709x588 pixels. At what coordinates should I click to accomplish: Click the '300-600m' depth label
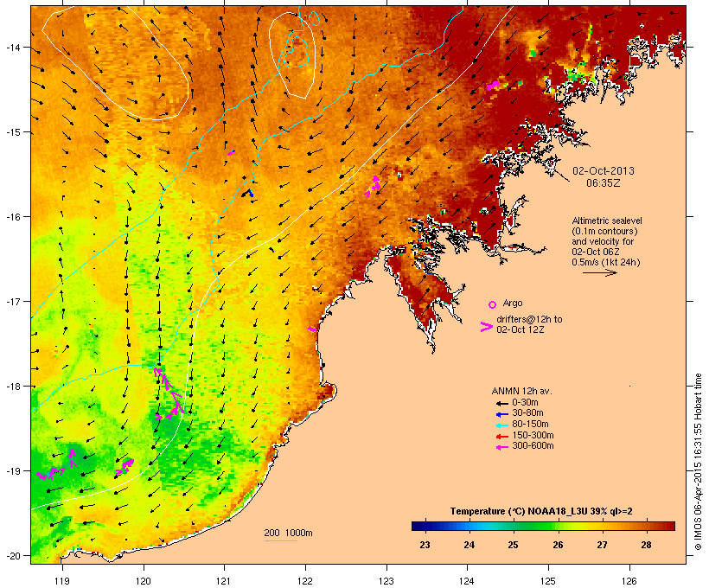click(533, 446)
